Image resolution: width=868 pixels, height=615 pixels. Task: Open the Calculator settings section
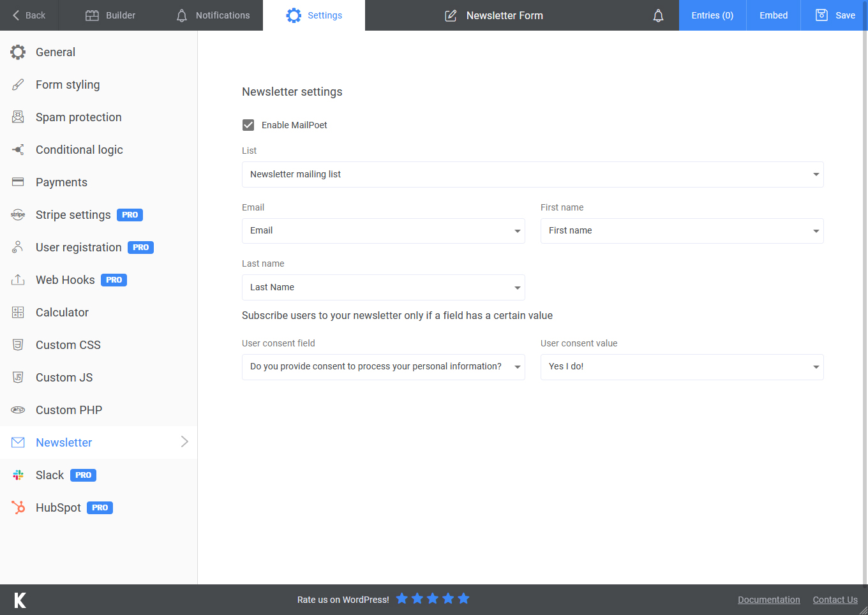(x=98, y=313)
